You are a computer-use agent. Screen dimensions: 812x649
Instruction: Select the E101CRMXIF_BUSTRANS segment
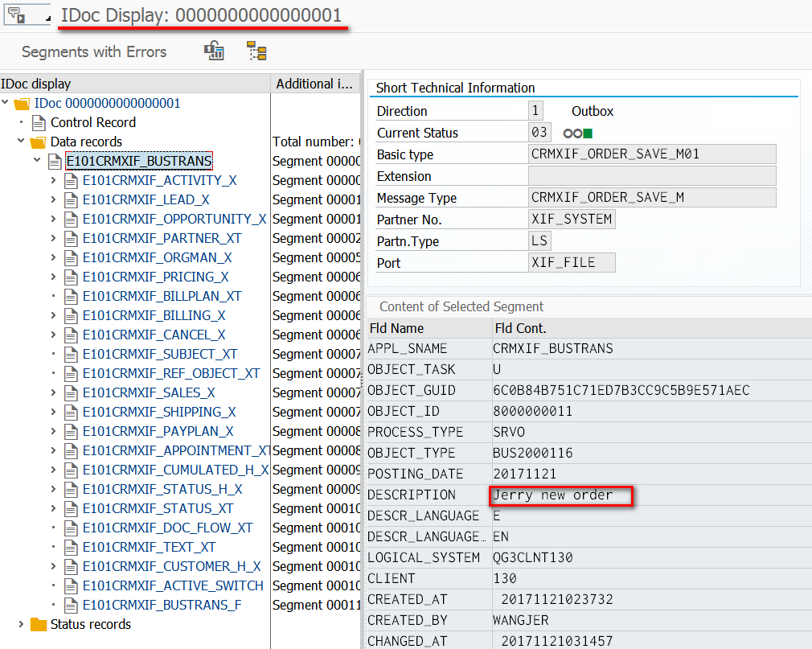139,161
